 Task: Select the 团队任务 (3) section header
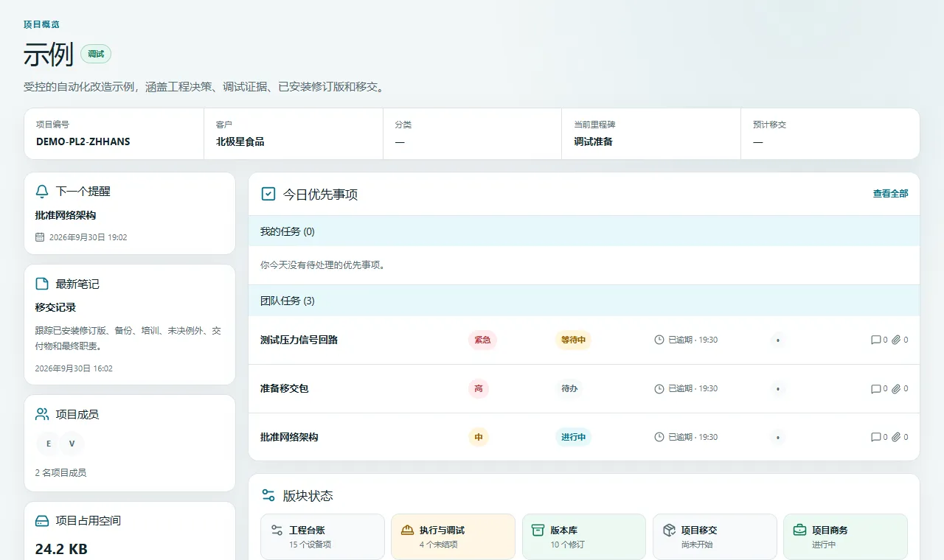[584, 301]
